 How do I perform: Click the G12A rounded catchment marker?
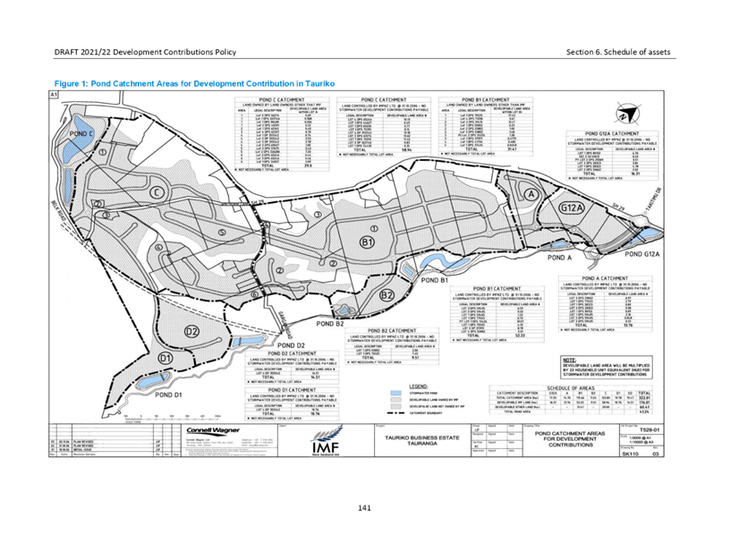pos(571,208)
